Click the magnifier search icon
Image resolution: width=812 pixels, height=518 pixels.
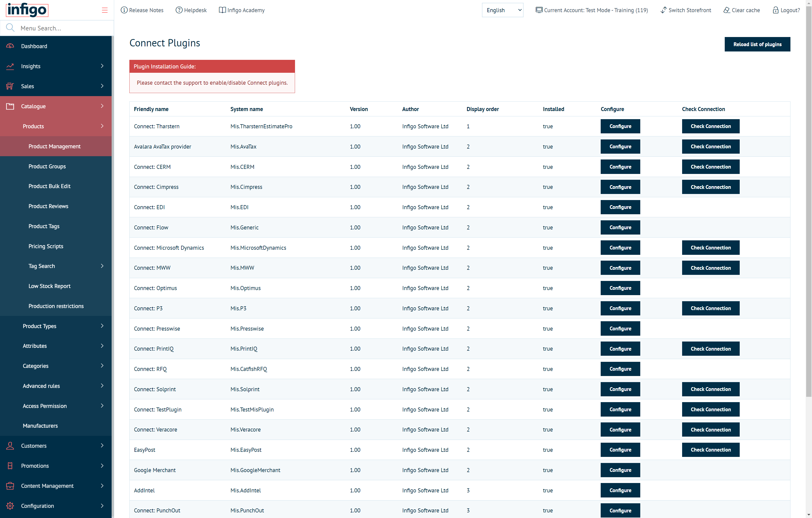pyautogui.click(x=10, y=28)
